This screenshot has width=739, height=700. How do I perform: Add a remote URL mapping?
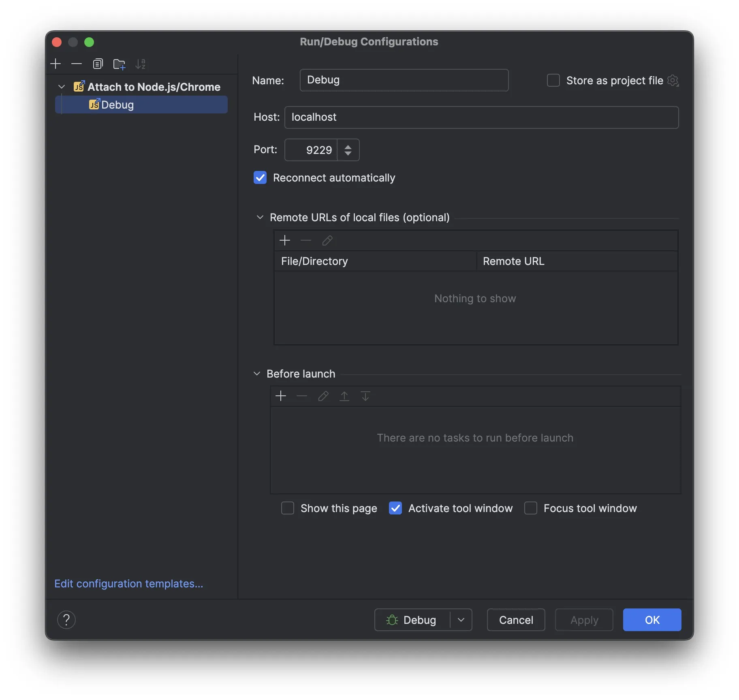tap(285, 241)
